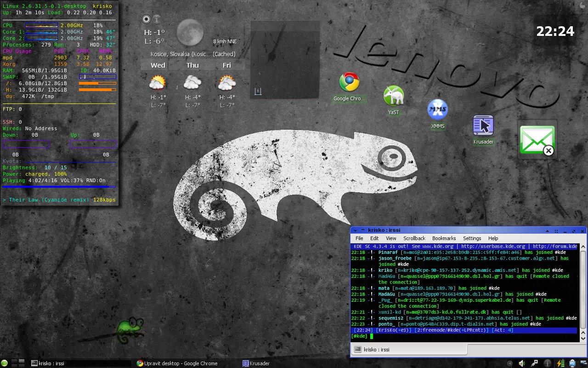Click http://userbase.kde.org link in topic bar
Image resolution: width=588 pixels, height=368 pixels.
click(493, 246)
